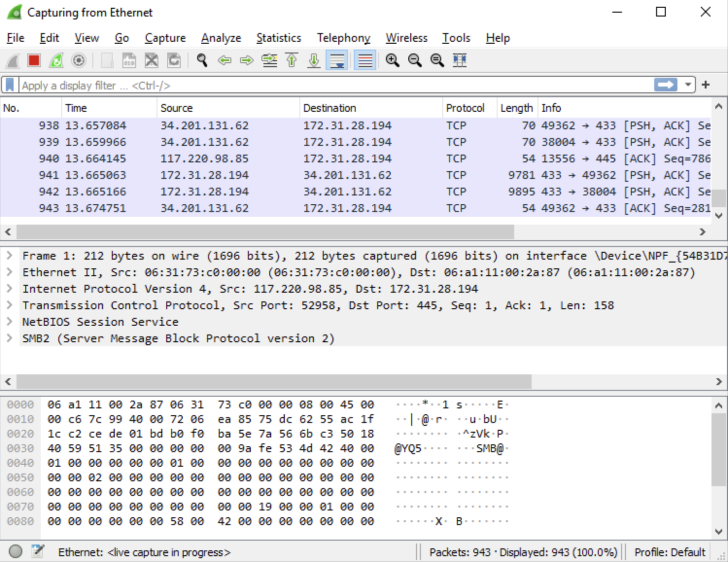Viewport: 728px width, 562px height.
Task: Open the go to specified packet tool
Action: pyautogui.click(x=269, y=60)
